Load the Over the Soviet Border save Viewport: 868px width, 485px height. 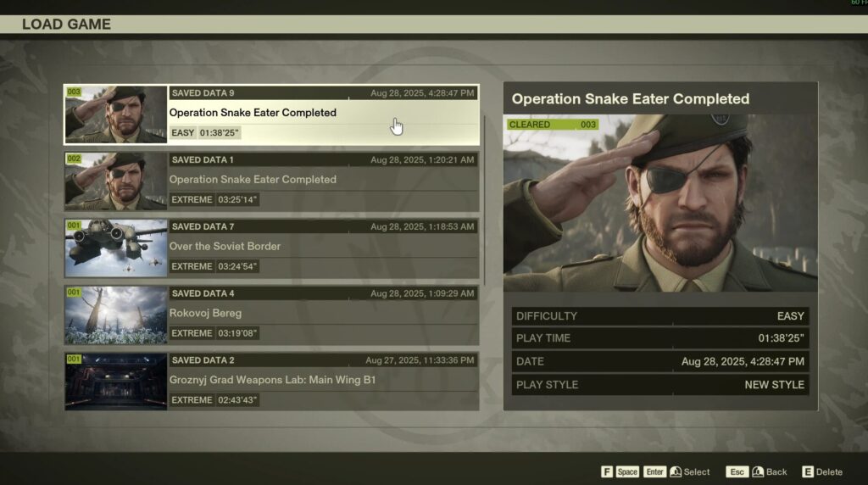[322, 247]
